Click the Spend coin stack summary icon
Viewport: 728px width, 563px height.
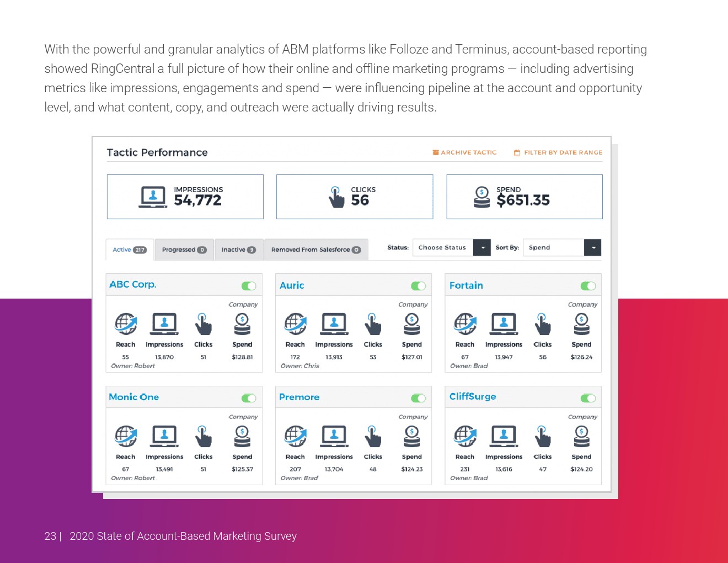[x=481, y=197]
